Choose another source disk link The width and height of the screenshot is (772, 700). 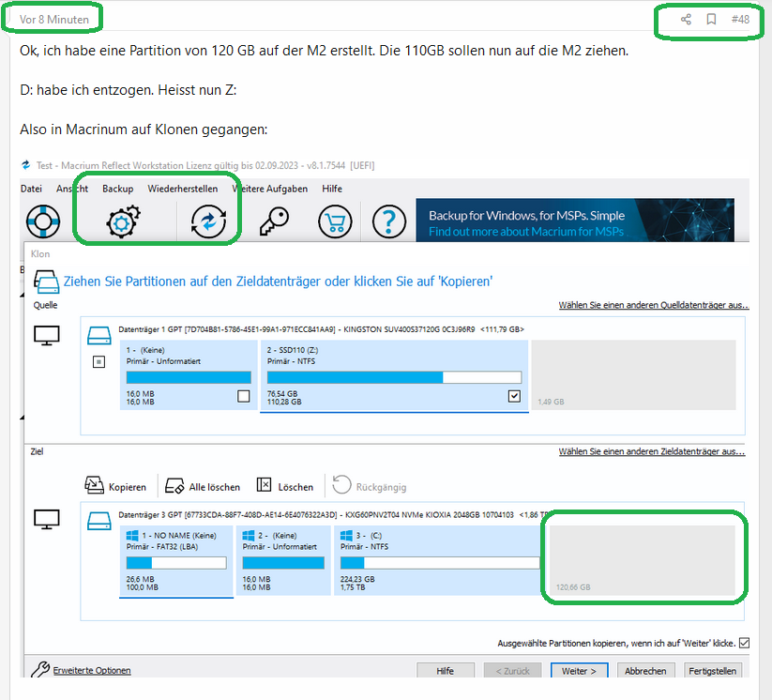[654, 305]
